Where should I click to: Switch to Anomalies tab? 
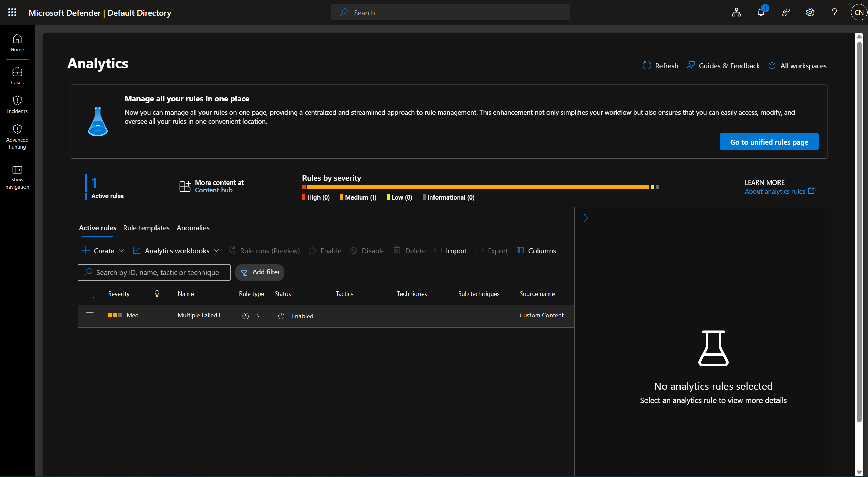193,228
